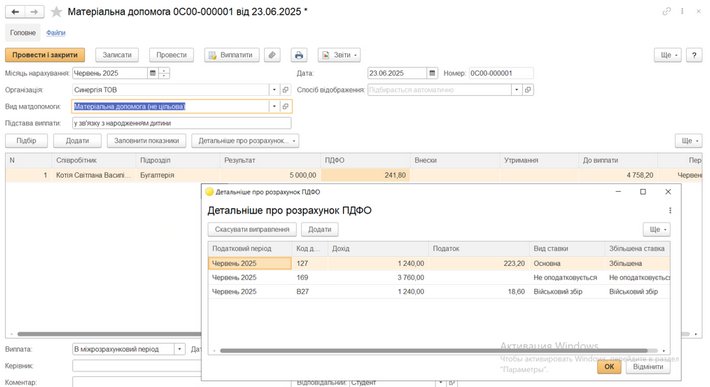Screen dimensions: 710x387
Task: Open calendar for Місяць нарахування field
Action: point(153,73)
